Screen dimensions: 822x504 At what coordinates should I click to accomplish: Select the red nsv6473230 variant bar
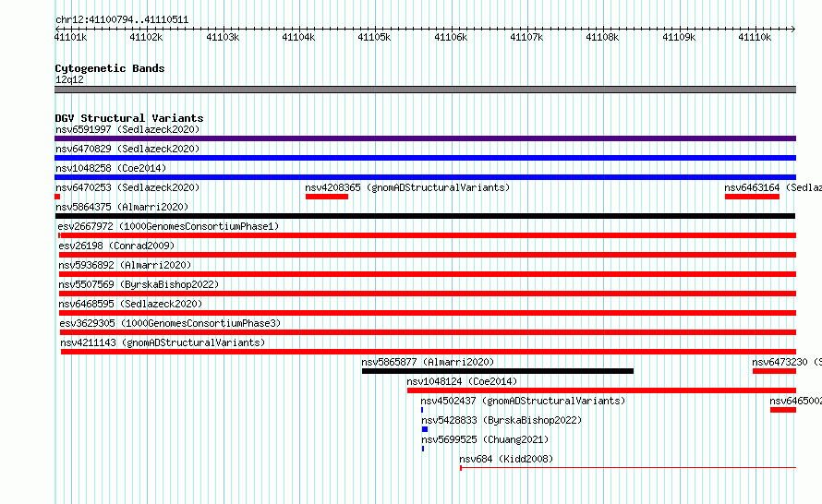[x=774, y=371]
